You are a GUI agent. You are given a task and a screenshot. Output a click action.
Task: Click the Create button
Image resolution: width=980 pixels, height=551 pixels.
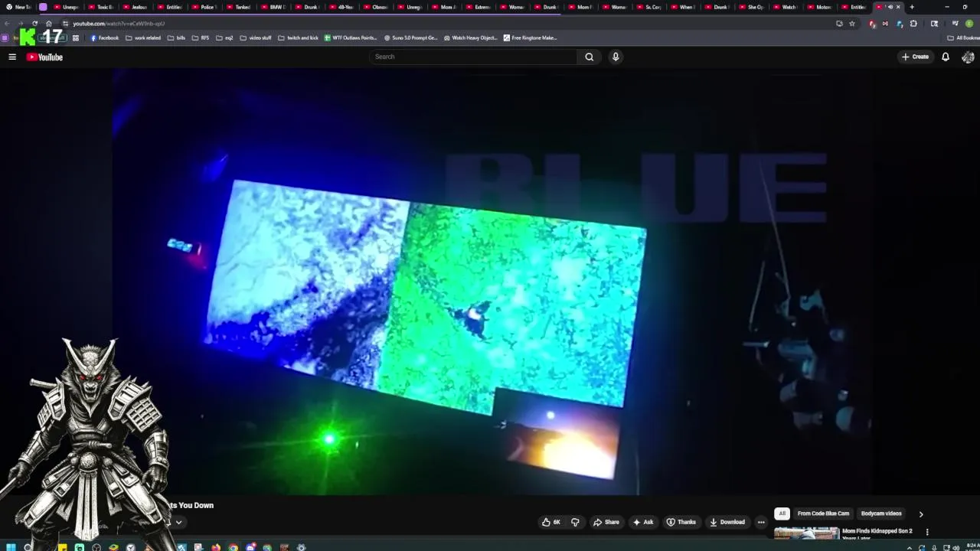point(915,57)
